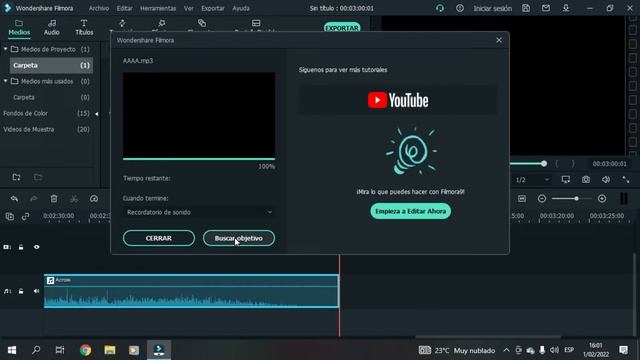This screenshot has height=360, width=640.
Task: Select Fondos de Color item
Action: pos(25,113)
